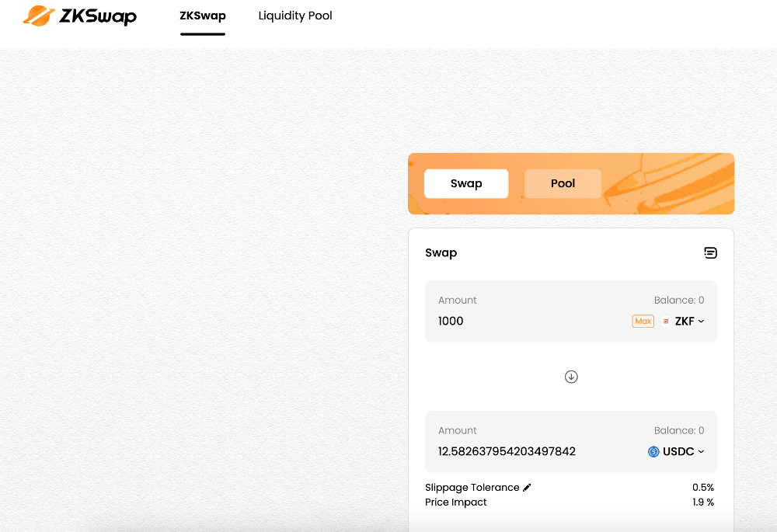Switch to Pool mode button
Image resolution: width=777 pixels, height=532 pixels.
tap(563, 184)
